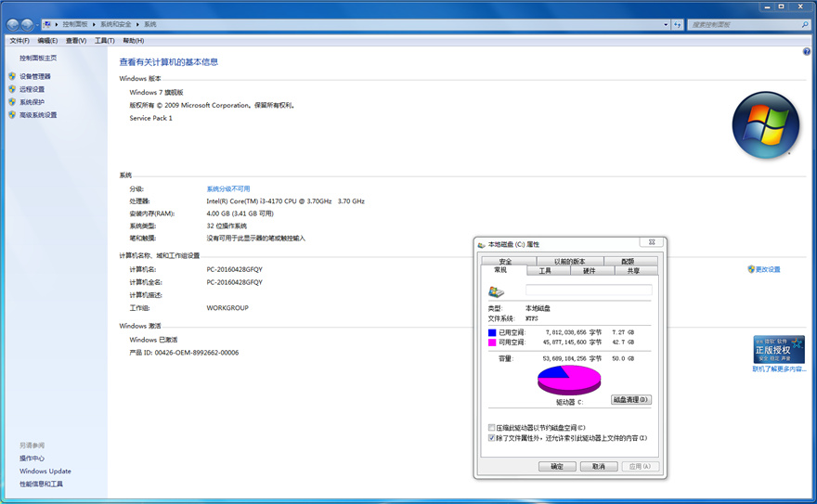The image size is (817, 504).
Task: Open 设备管理器 from the sidebar
Action: pyautogui.click(x=35, y=76)
